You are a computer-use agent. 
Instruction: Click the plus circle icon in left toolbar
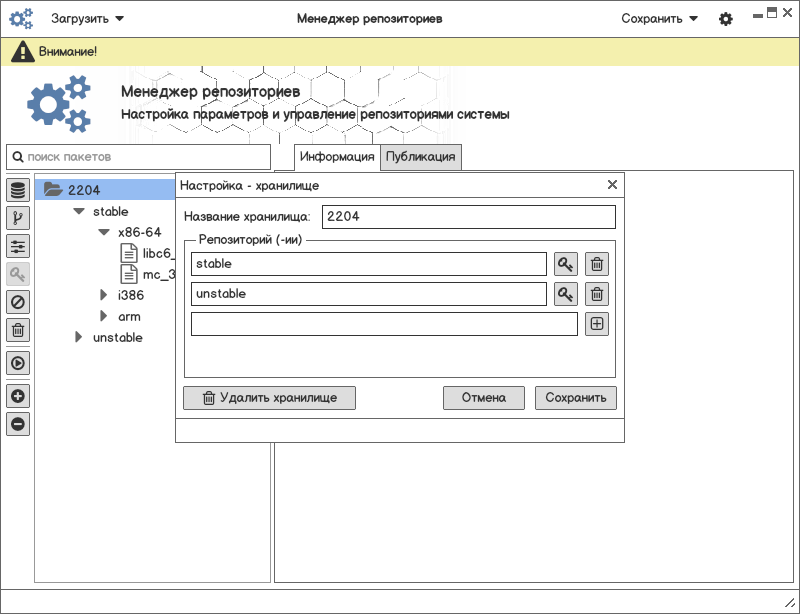[18, 396]
